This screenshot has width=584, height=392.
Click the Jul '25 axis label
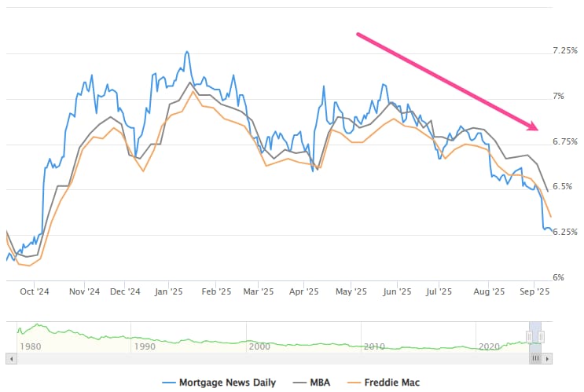[439, 291]
